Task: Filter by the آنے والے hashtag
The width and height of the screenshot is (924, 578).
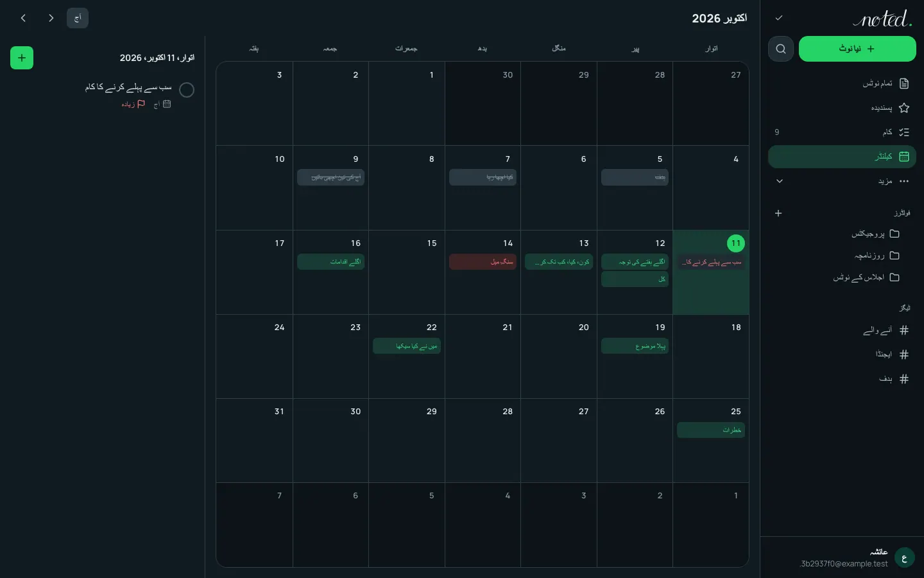Action: click(x=842, y=330)
